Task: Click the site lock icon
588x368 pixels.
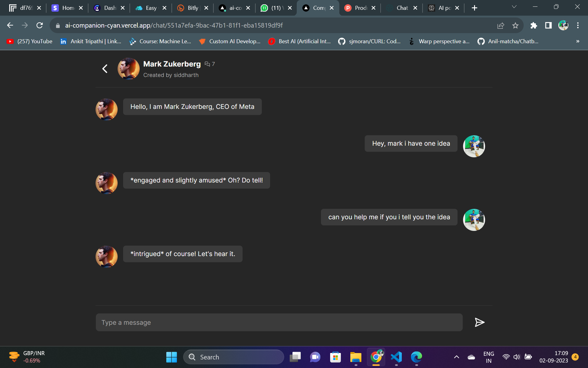Action: pos(58,26)
